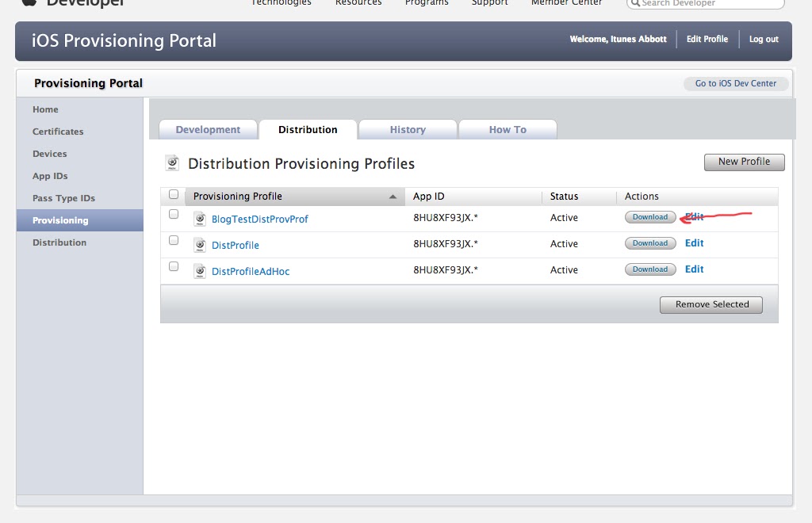This screenshot has height=523, width=812.
Task: Focus the Search Developer input field
Action: [705, 4]
